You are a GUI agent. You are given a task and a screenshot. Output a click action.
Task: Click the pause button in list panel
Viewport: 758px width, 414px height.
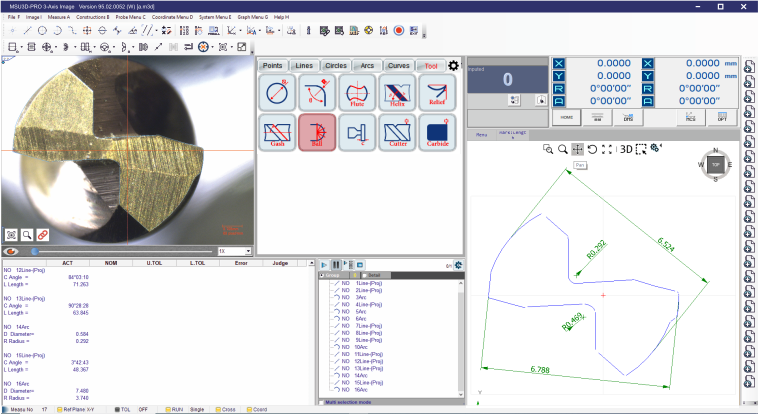tap(335, 264)
